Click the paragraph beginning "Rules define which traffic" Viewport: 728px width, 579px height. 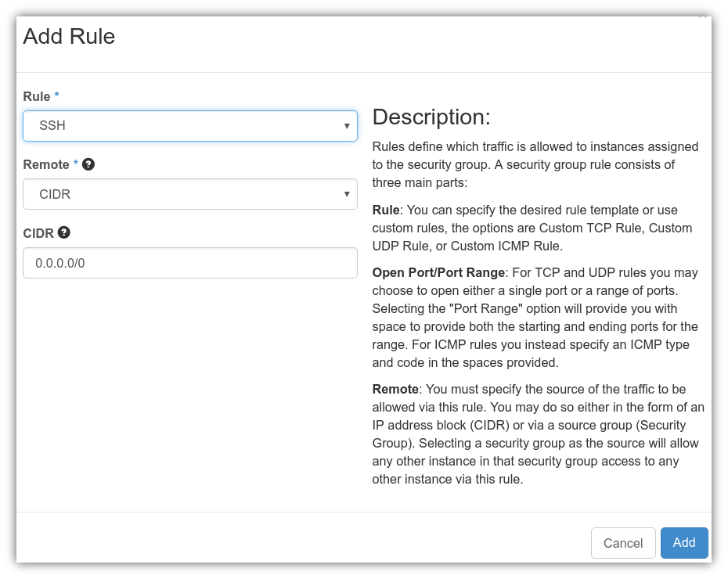click(536, 164)
